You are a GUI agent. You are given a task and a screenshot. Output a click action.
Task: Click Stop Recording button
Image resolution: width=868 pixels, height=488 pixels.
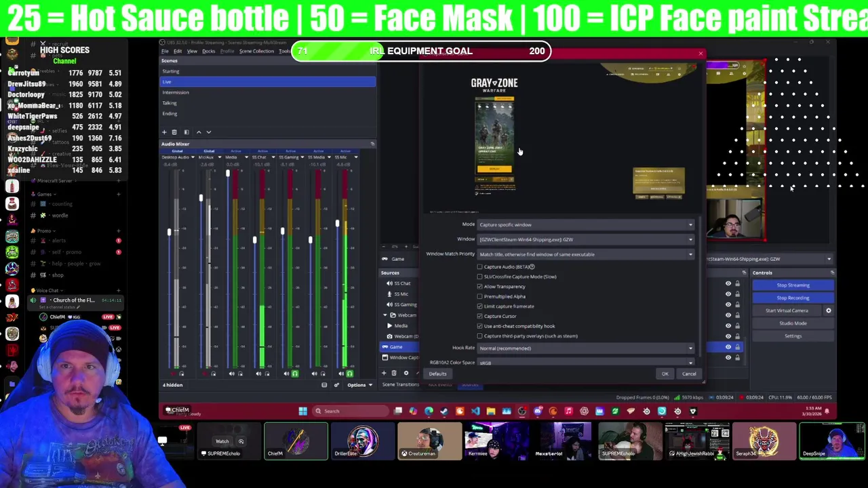(793, 298)
